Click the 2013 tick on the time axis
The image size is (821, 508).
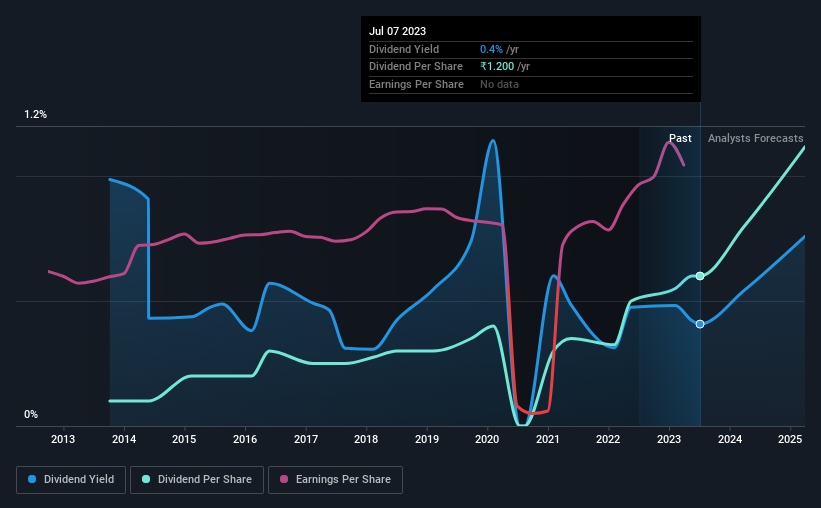pos(63,439)
